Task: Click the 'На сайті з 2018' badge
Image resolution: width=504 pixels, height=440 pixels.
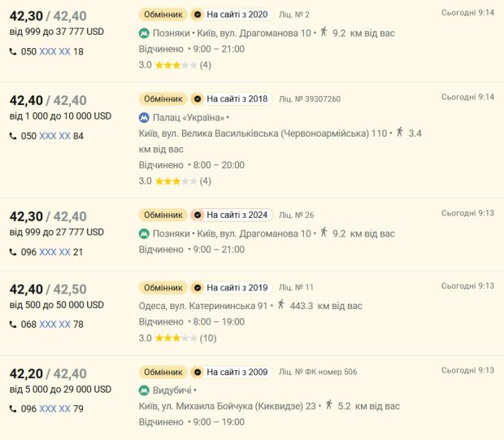Action: (x=232, y=98)
